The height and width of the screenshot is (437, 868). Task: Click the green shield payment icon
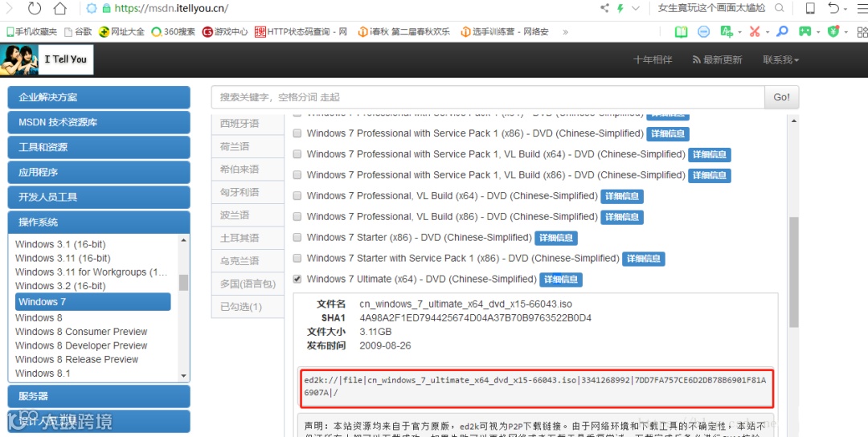[x=833, y=32]
